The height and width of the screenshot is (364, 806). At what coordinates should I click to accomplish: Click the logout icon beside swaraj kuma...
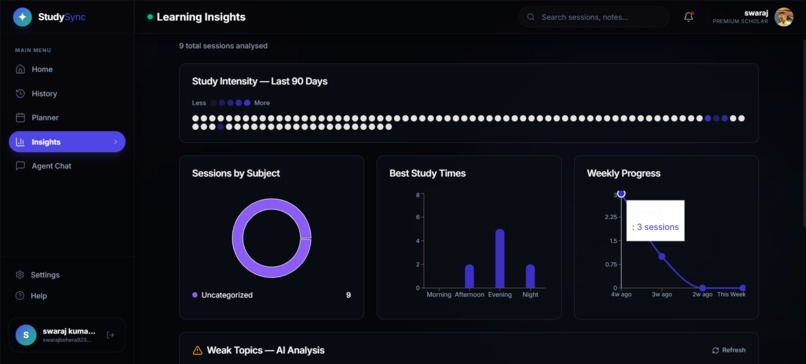111,335
